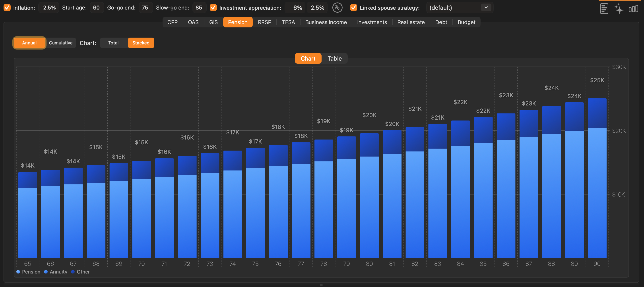The height and width of the screenshot is (287, 644).
Task: Select the Annual toggle
Action: pos(29,43)
